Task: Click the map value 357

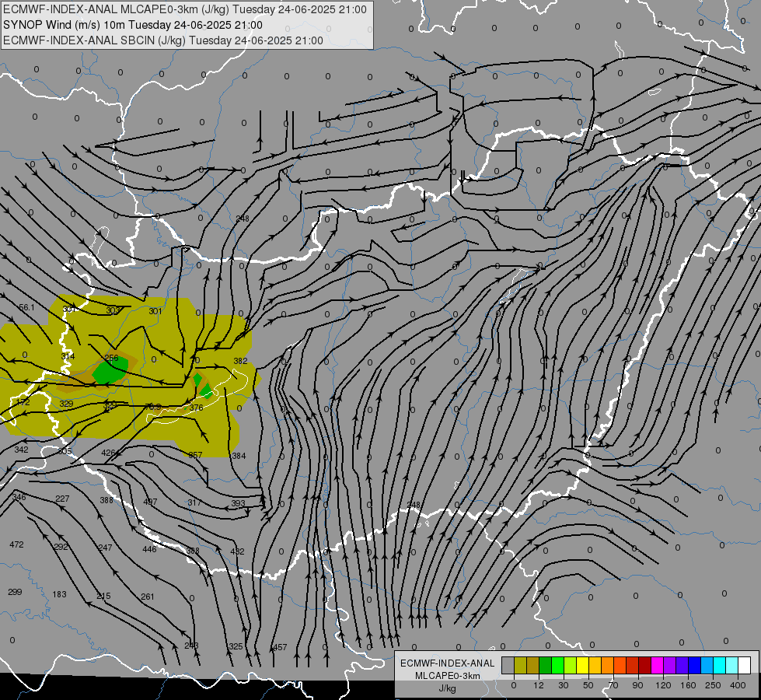Action: (195, 455)
